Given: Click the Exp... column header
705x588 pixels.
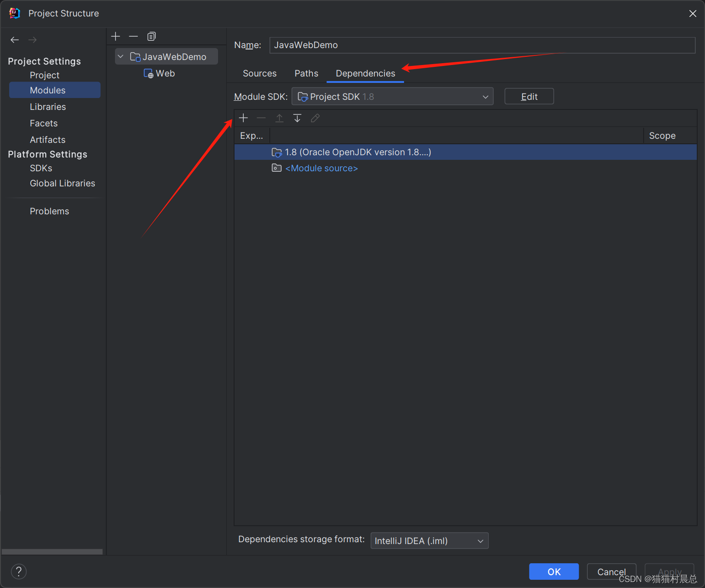Looking at the screenshot, I should [x=251, y=136].
